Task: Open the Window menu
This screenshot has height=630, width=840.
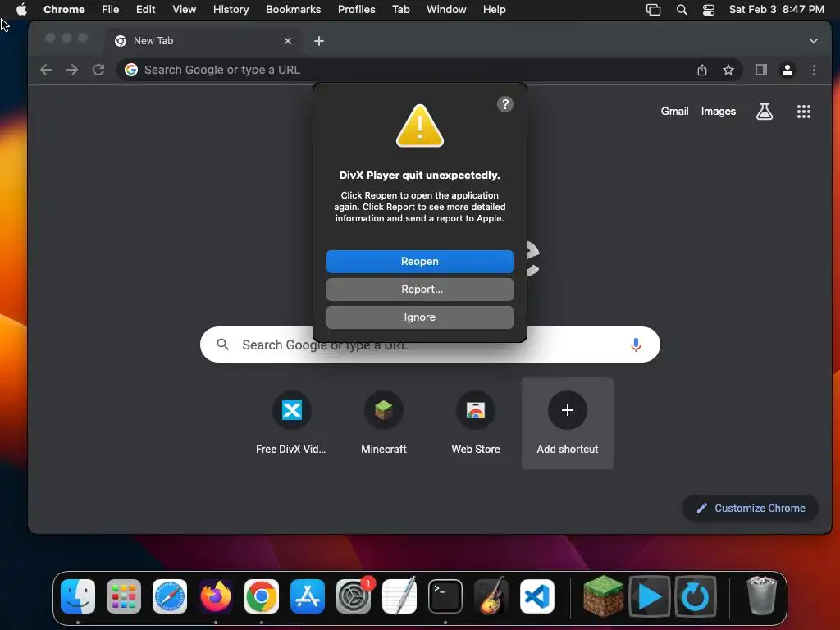Action: [x=446, y=9]
